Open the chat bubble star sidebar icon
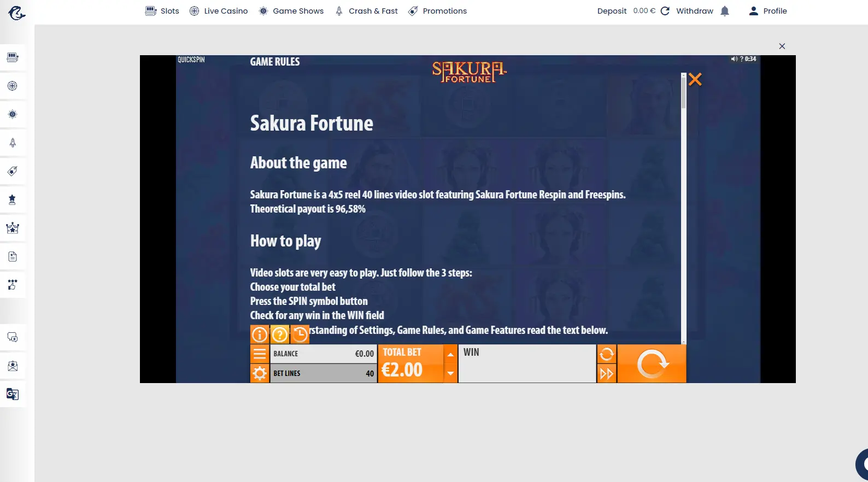 pyautogui.click(x=13, y=337)
